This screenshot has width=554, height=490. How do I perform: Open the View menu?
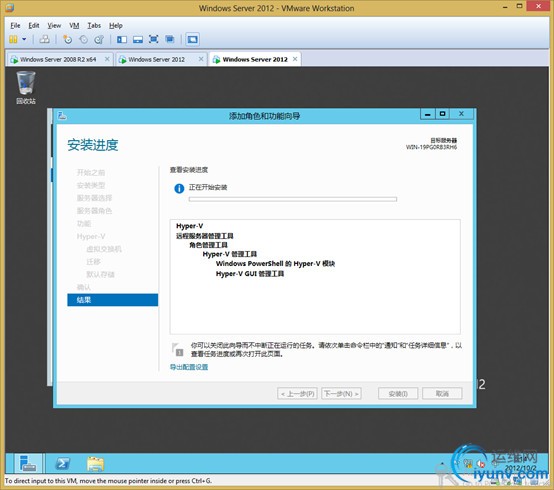(x=54, y=25)
